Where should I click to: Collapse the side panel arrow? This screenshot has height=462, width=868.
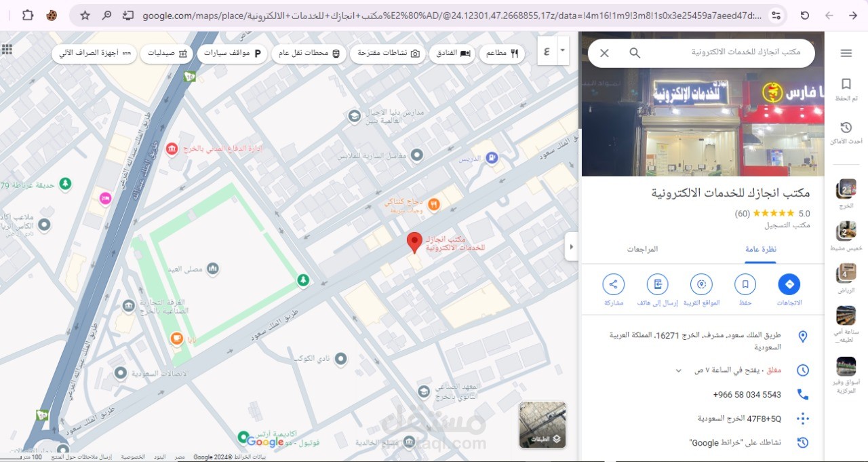572,247
